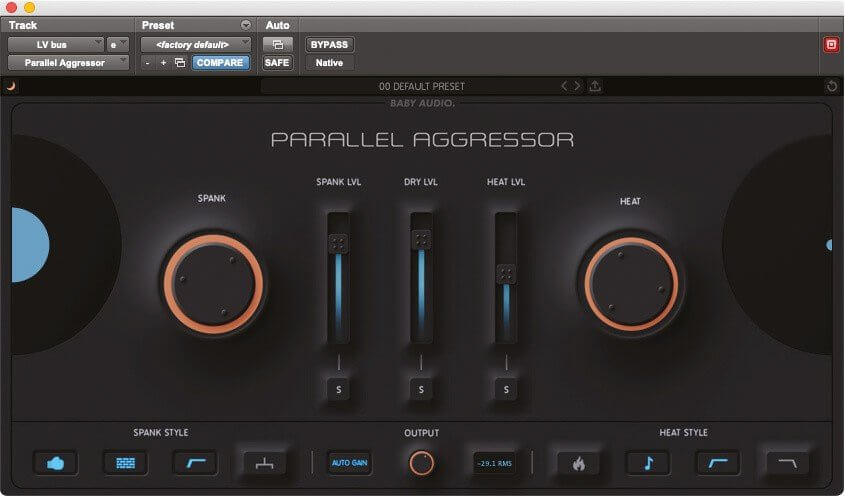
Task: Toggle the AUTO GAIN button
Action: 349,463
